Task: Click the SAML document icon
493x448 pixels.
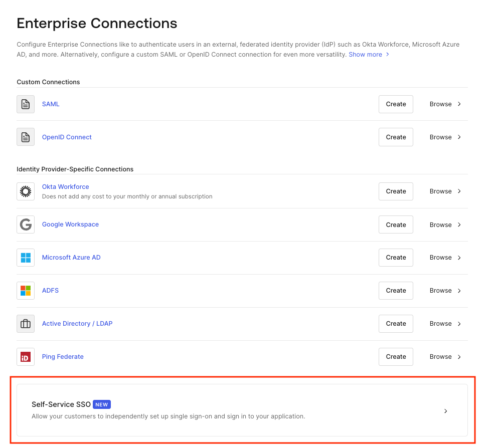Action: [26, 104]
